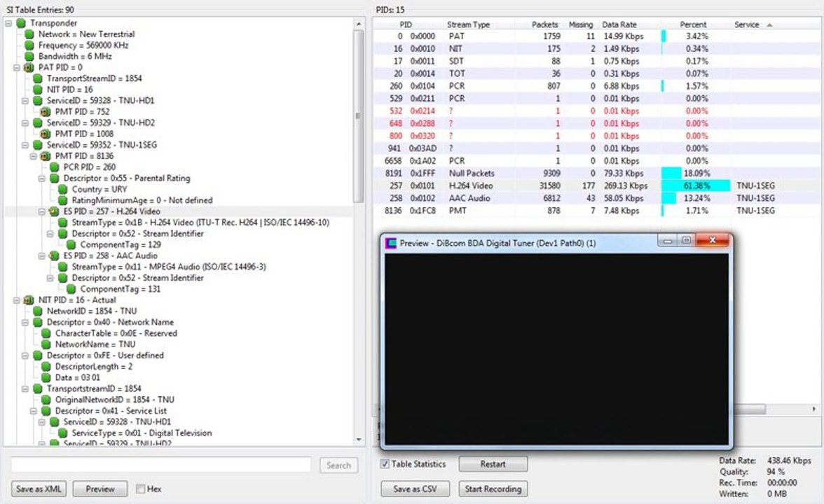Click the icon beside Country = URY
This screenshot has height=504, width=824.
pyautogui.click(x=62, y=189)
